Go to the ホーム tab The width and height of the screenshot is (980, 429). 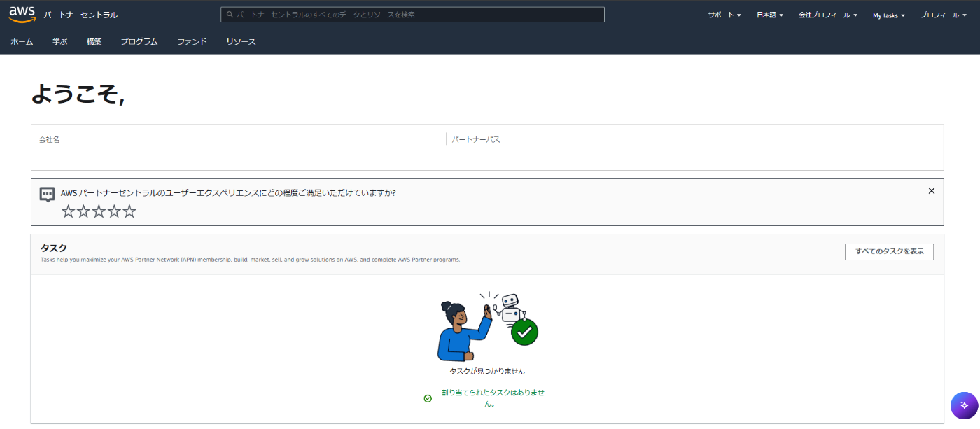22,42
